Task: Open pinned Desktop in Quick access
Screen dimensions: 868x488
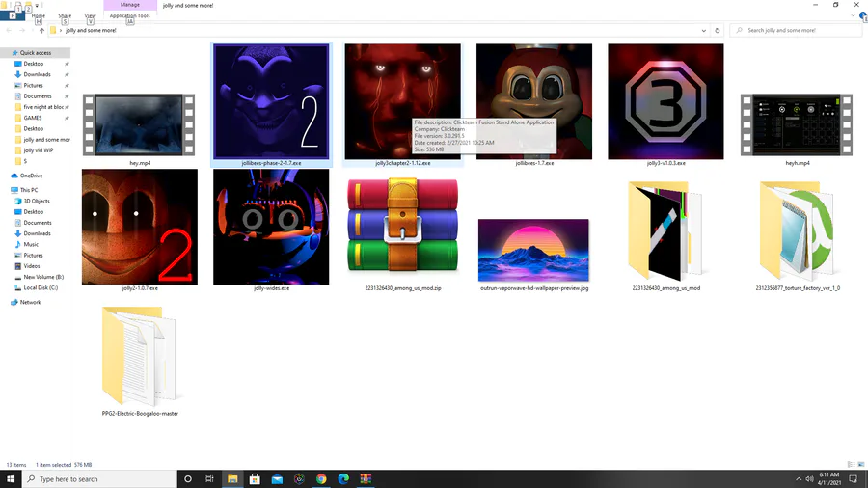Action: (33, 64)
